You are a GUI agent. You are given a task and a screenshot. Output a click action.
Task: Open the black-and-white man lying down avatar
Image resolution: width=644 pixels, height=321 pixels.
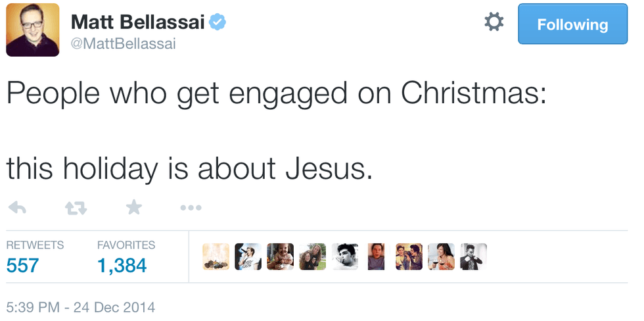click(x=344, y=257)
